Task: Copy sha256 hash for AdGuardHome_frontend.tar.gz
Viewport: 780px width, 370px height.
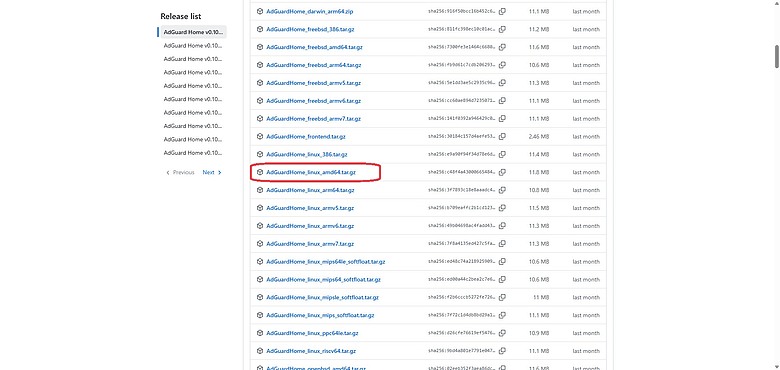Action: [502, 136]
